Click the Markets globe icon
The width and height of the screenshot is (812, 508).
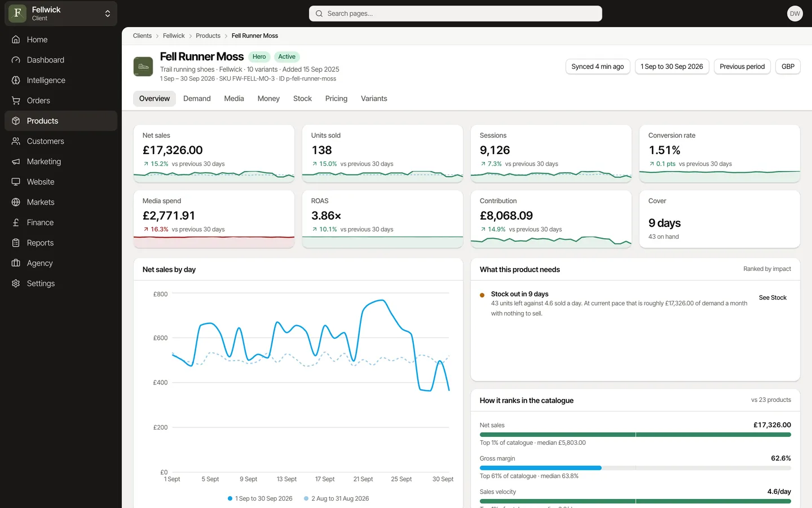pos(16,202)
